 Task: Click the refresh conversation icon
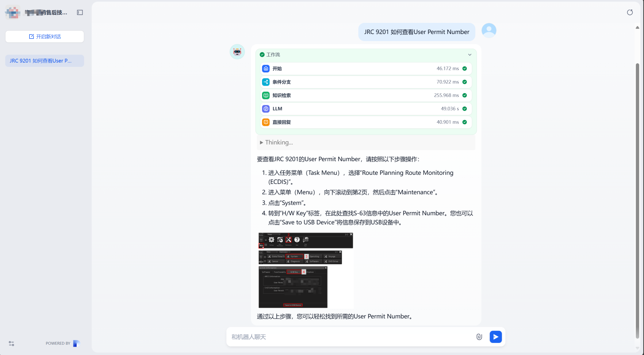click(x=630, y=12)
